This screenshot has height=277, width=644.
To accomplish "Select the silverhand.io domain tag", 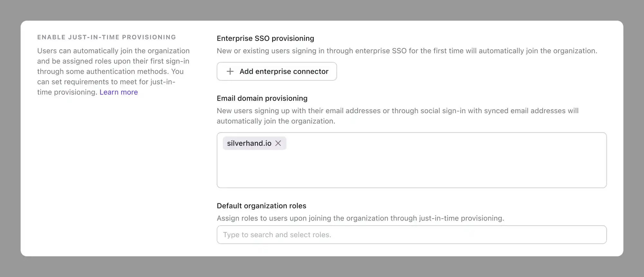I will 249,143.
